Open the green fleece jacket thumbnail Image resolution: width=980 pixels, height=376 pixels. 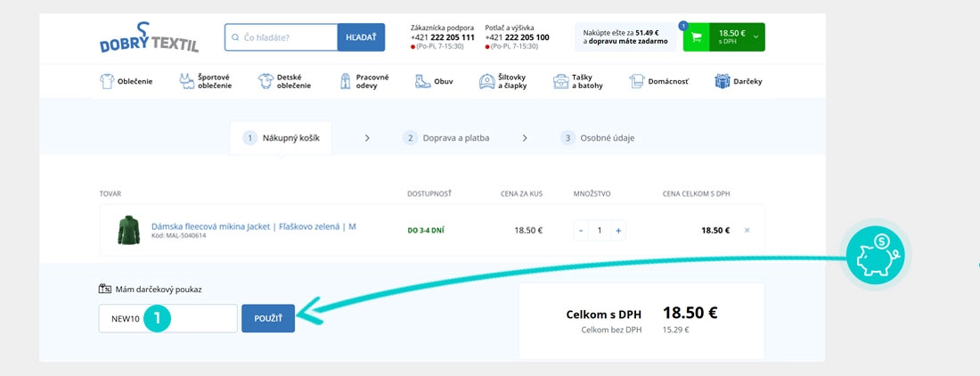coord(129,230)
